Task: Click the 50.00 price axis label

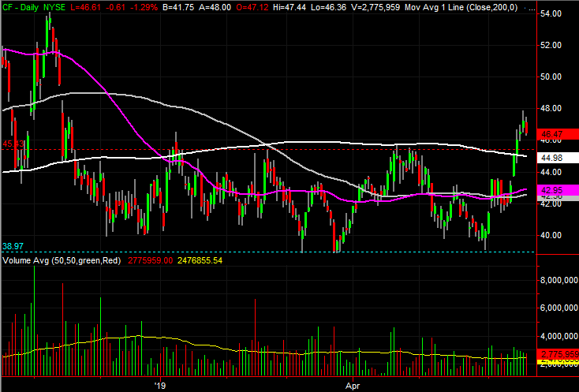Action: coord(551,77)
